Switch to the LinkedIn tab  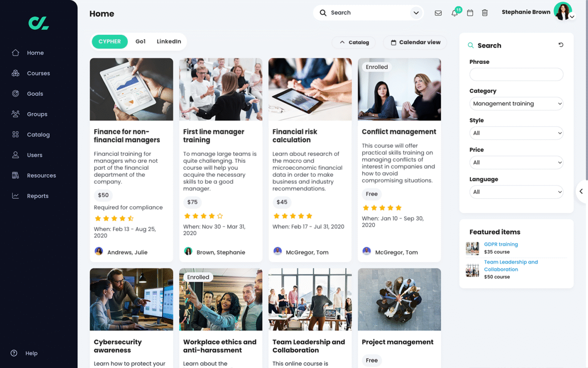click(169, 42)
